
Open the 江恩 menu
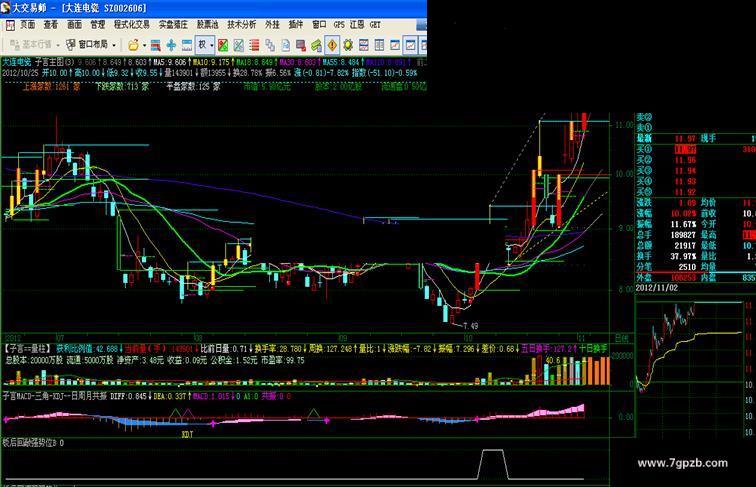pyautogui.click(x=357, y=25)
